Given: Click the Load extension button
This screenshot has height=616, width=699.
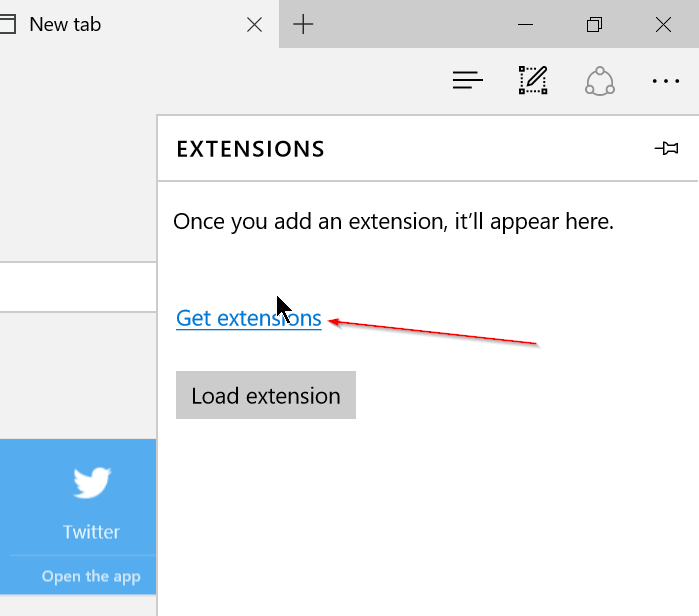Looking at the screenshot, I should tap(266, 395).
